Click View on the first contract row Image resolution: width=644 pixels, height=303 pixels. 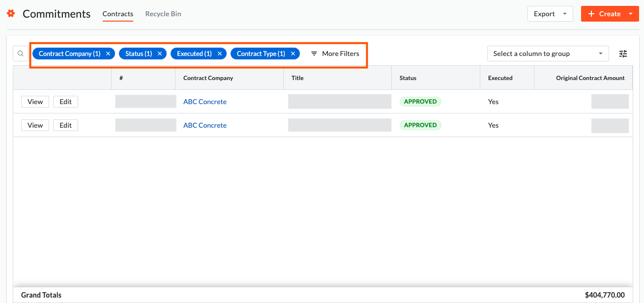pyautogui.click(x=35, y=101)
